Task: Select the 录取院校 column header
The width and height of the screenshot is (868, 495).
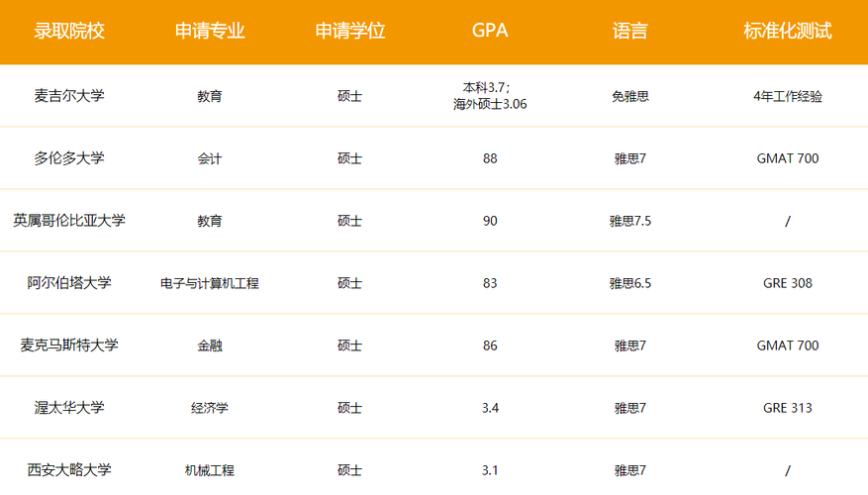Action: click(69, 31)
